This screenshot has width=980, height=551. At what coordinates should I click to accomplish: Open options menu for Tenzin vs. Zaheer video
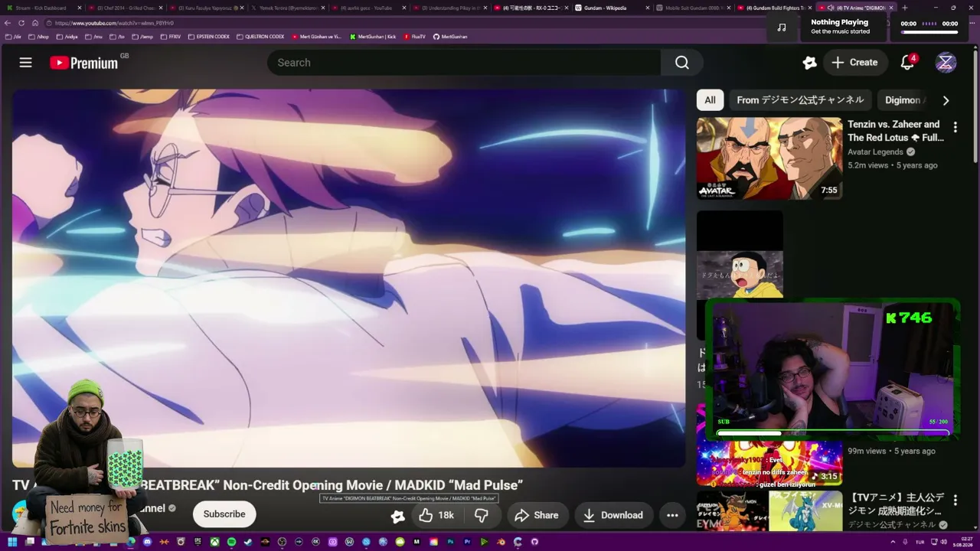(955, 127)
